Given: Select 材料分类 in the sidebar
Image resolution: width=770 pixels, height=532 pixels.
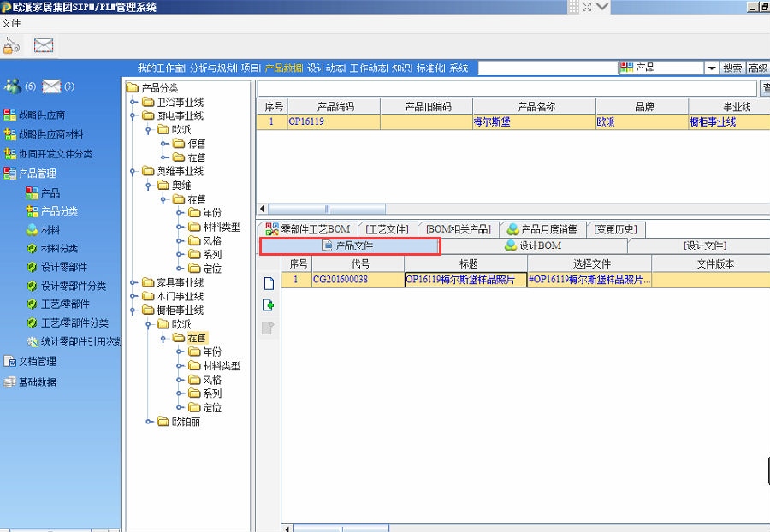Looking at the screenshot, I should [58, 249].
